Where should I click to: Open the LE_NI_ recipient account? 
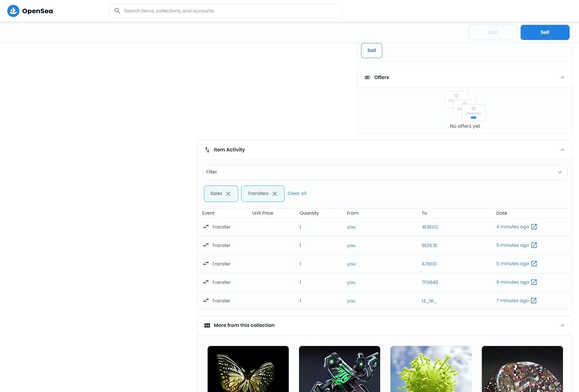429,301
